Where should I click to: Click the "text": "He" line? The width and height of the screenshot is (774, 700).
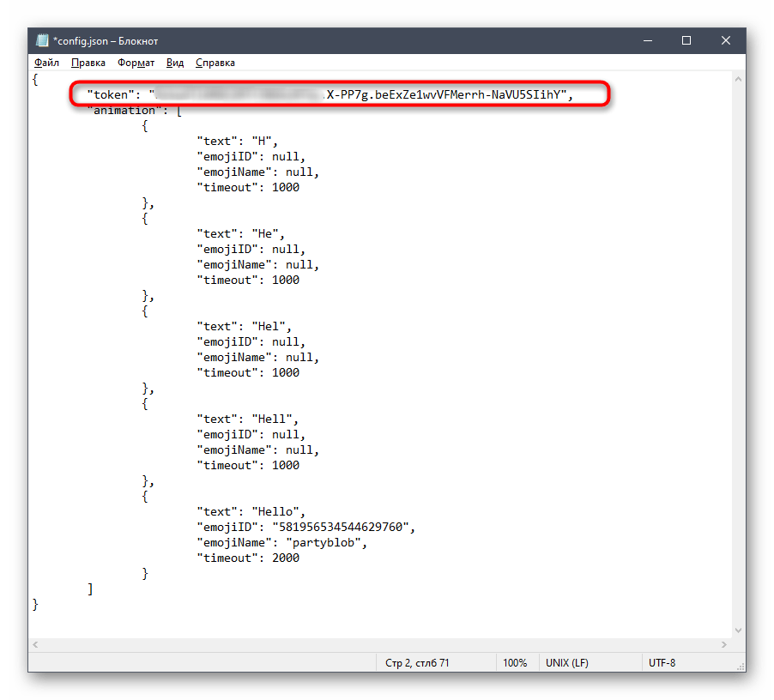[240, 234]
